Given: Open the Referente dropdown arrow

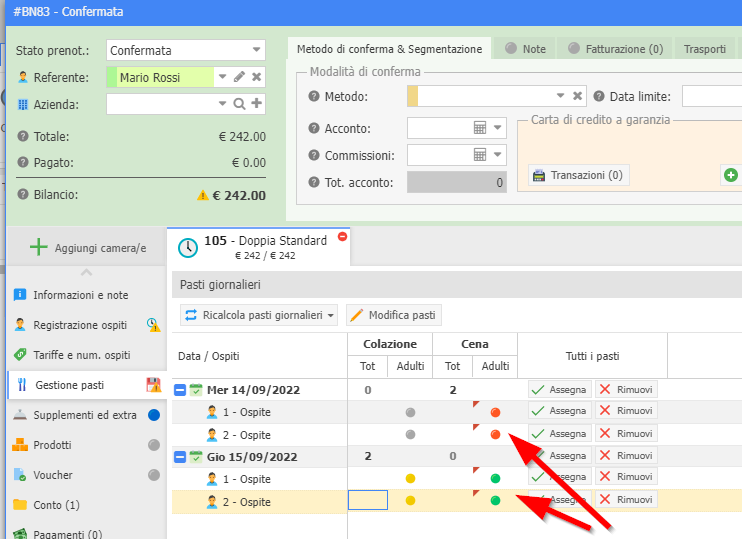Looking at the screenshot, I should pos(222,77).
